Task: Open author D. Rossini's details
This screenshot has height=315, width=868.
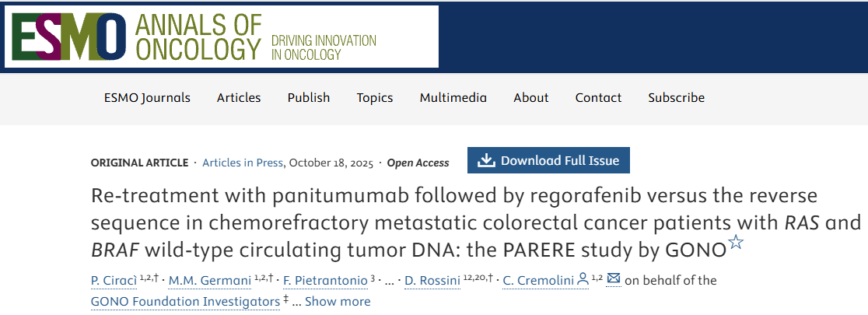Action: point(432,280)
